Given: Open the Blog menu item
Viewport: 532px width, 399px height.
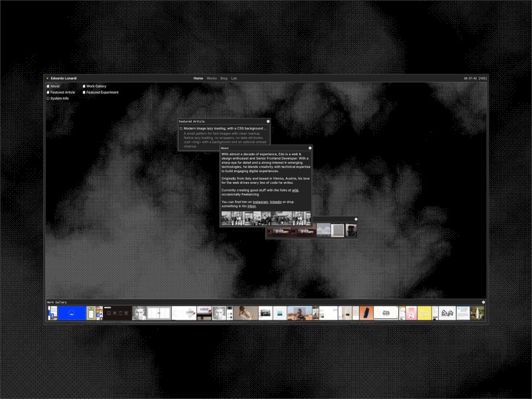Looking at the screenshot, I should pyautogui.click(x=224, y=79).
